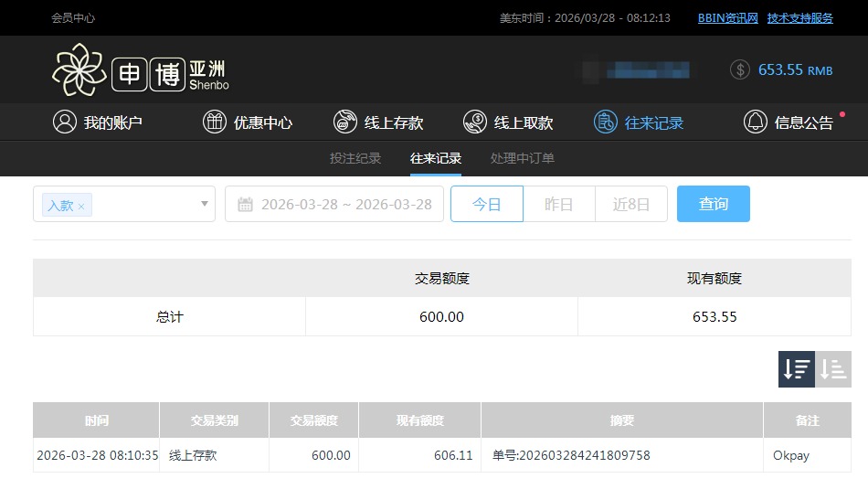
Task: Click the 交易额度 column header in records table
Action: (x=314, y=420)
